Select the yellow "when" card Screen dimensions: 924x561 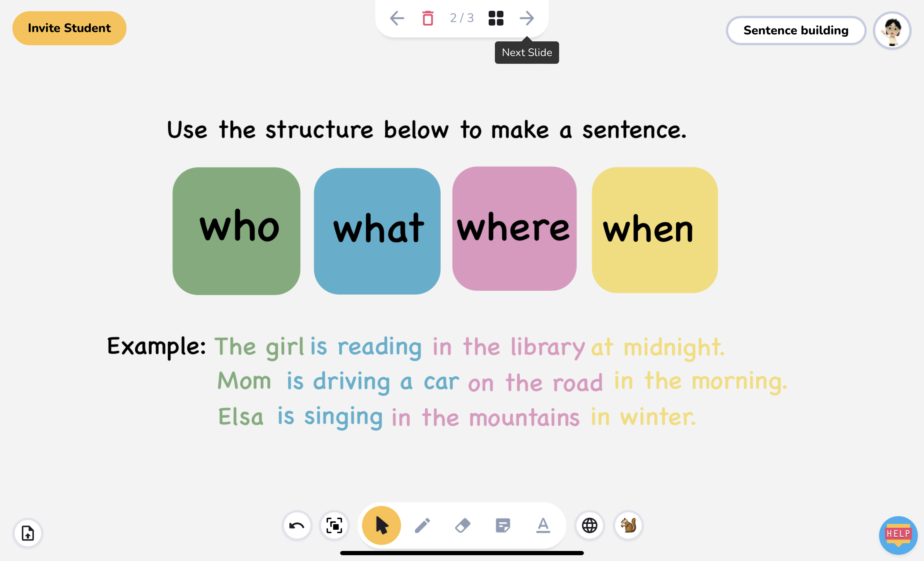(x=655, y=230)
